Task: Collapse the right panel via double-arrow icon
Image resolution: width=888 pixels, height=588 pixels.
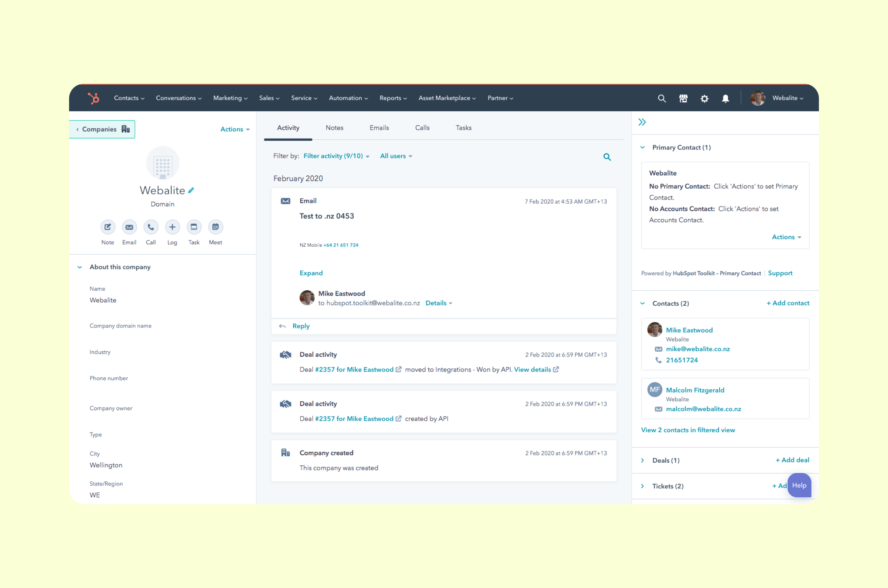Action: tap(642, 122)
